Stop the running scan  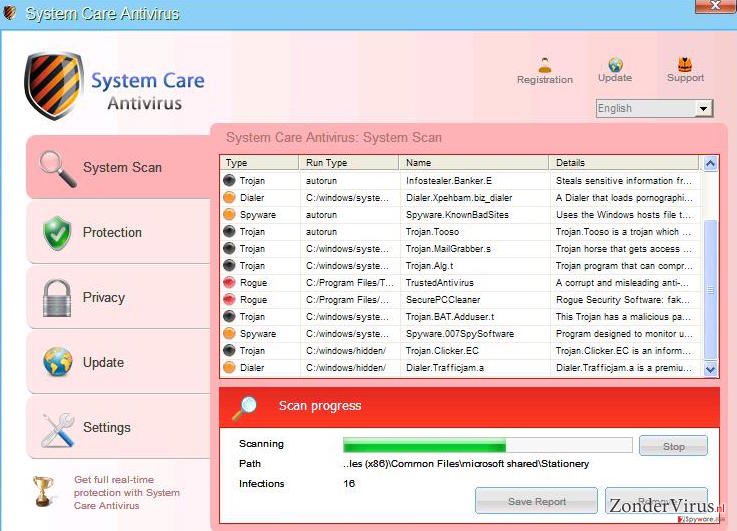click(x=673, y=446)
